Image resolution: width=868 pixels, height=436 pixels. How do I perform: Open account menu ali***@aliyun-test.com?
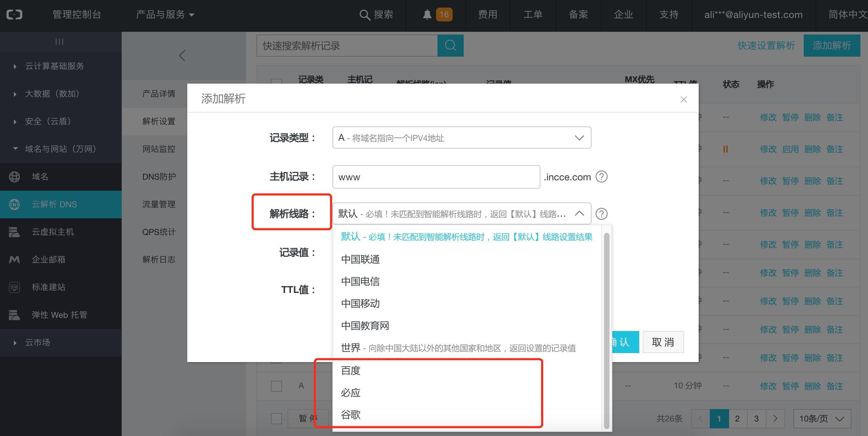point(753,15)
